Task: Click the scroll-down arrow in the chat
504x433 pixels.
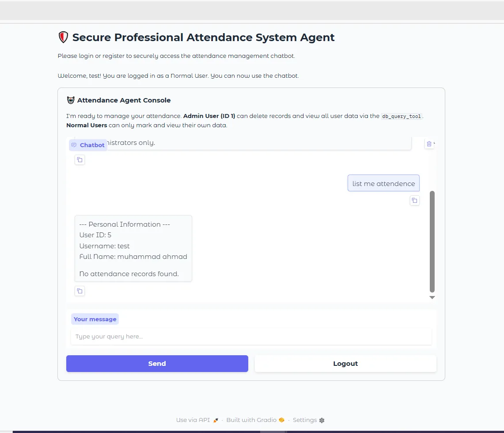Action: pyautogui.click(x=432, y=297)
